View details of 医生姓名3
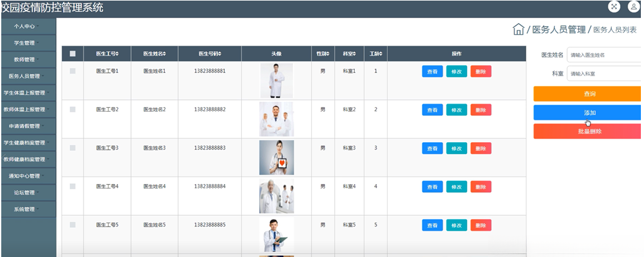The height and width of the screenshot is (257, 644). (x=433, y=148)
